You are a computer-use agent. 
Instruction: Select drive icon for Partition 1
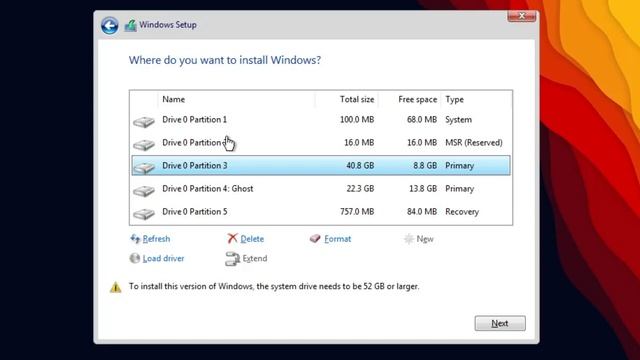pos(144,122)
